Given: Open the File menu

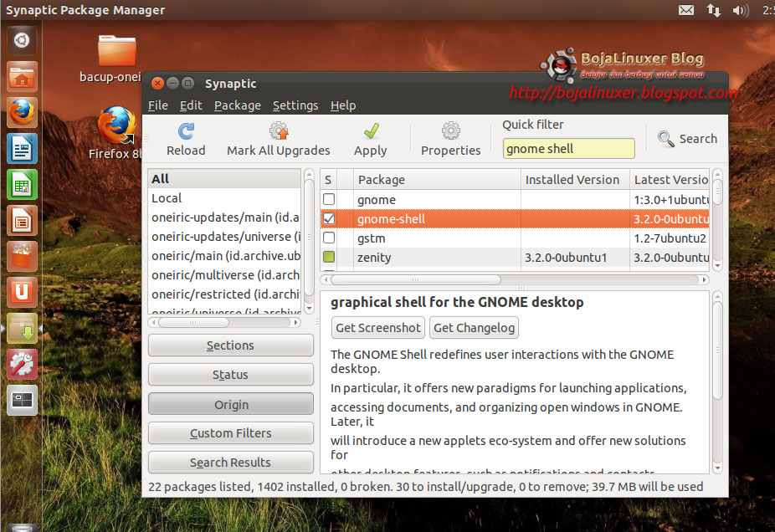Looking at the screenshot, I should [x=157, y=105].
